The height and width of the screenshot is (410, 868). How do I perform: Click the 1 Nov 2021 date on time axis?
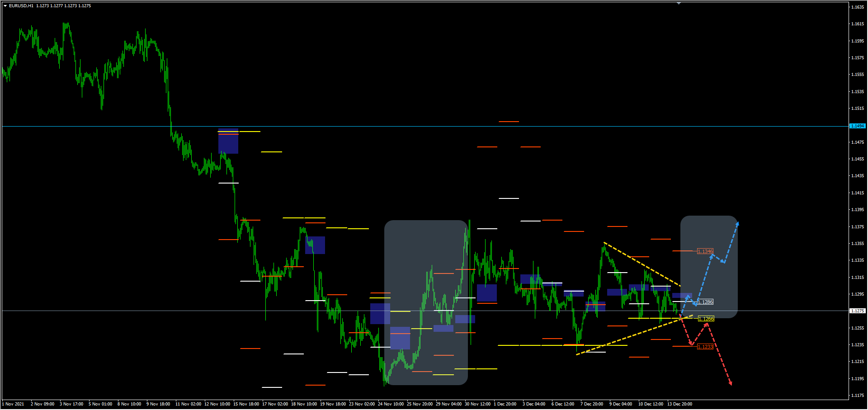click(13, 404)
